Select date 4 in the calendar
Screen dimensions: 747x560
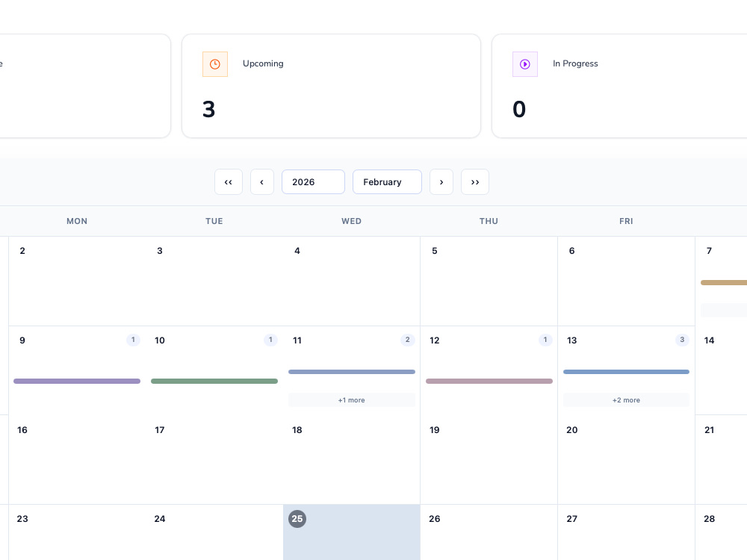pos(297,251)
